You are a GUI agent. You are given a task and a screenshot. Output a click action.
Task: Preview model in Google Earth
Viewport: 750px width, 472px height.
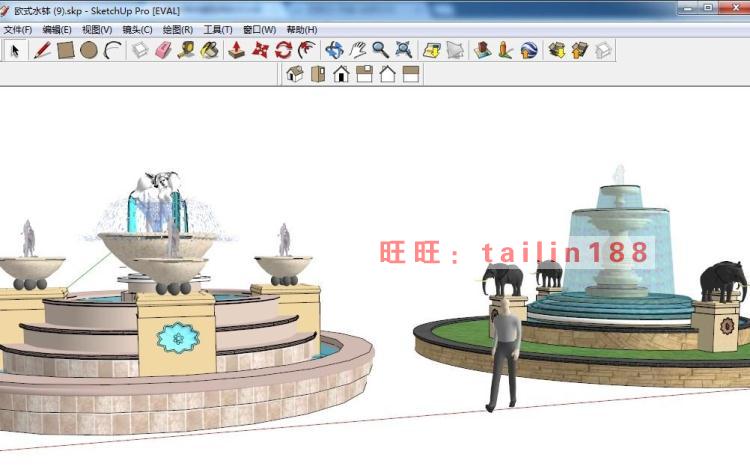point(529,50)
